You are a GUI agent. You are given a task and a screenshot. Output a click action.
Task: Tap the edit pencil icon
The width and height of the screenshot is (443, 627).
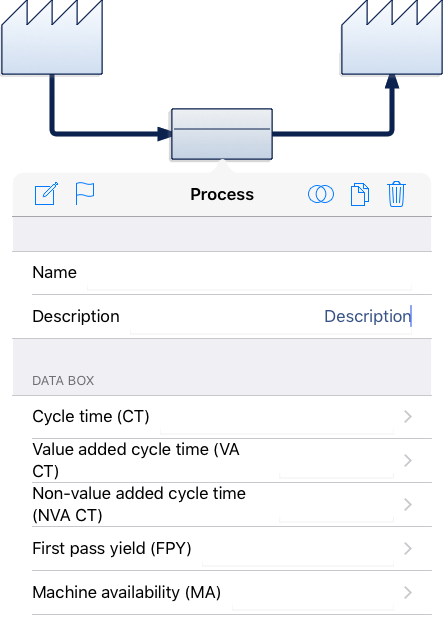(x=46, y=194)
